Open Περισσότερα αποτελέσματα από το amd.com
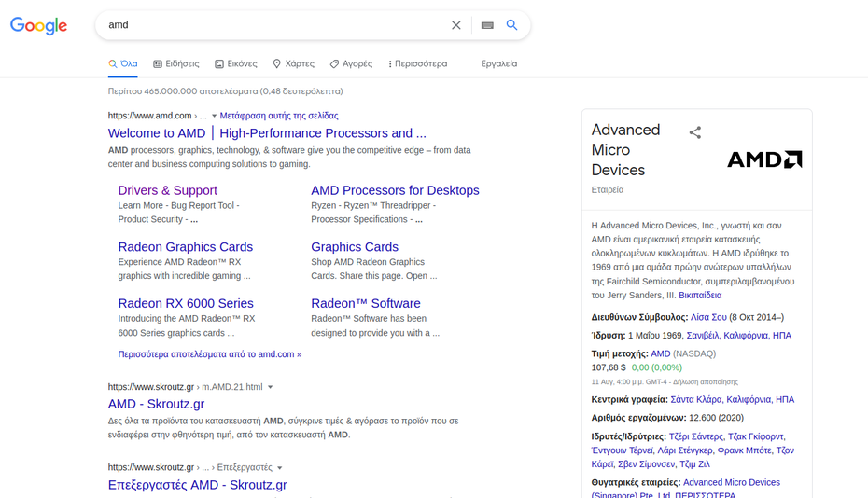 [x=209, y=354]
